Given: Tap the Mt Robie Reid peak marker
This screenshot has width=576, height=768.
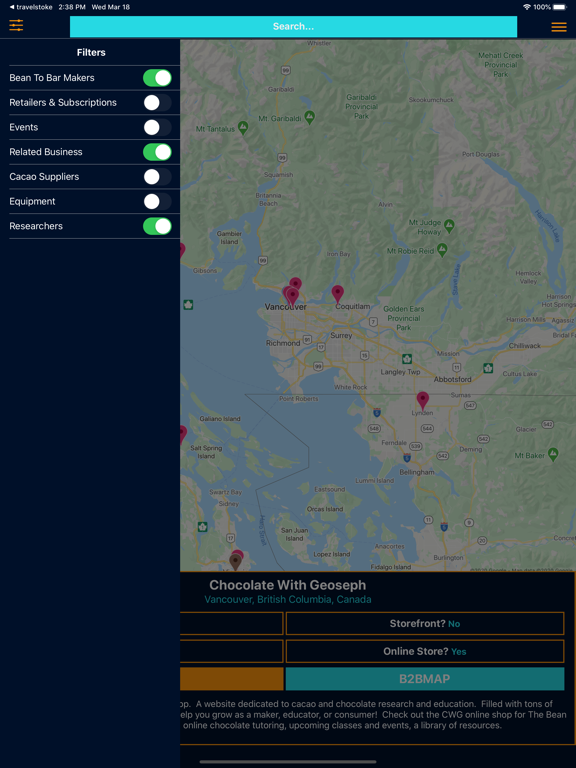Looking at the screenshot, I should tap(442, 250).
